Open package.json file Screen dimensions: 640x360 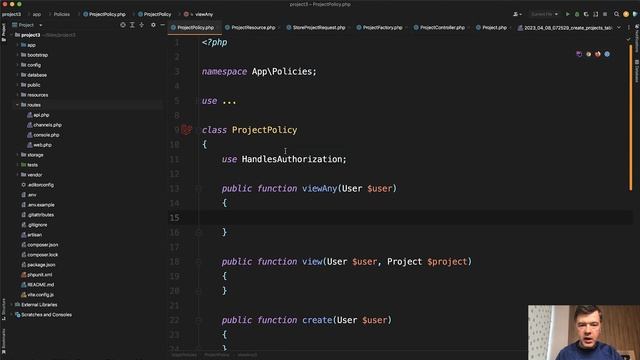coord(38,265)
